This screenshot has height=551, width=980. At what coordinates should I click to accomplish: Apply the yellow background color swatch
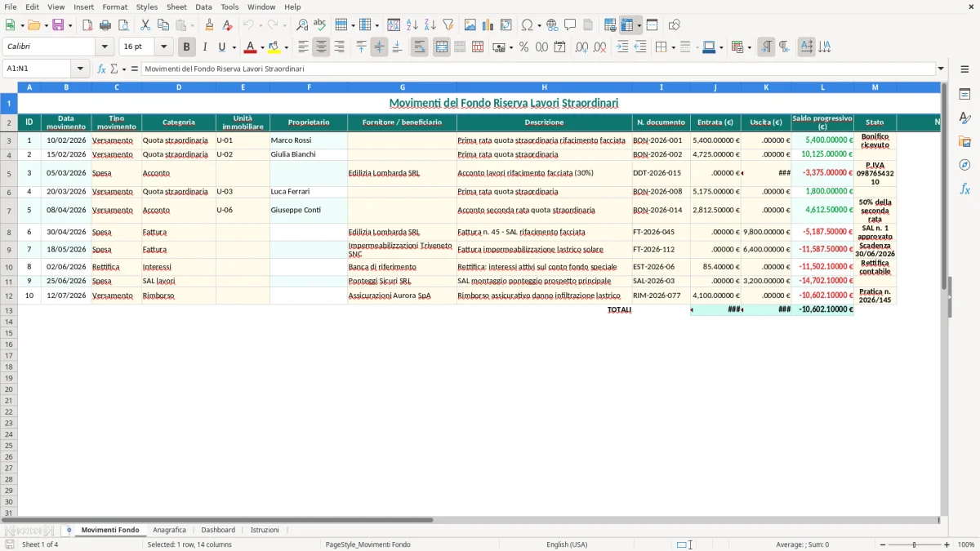pos(274,47)
